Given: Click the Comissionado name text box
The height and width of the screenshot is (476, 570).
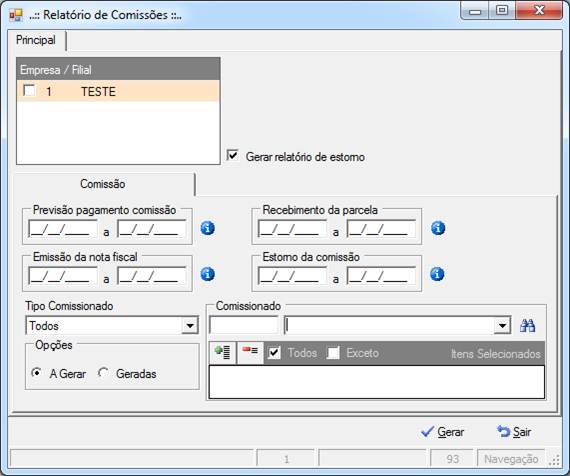Looking at the screenshot, I should pyautogui.click(x=389, y=325).
